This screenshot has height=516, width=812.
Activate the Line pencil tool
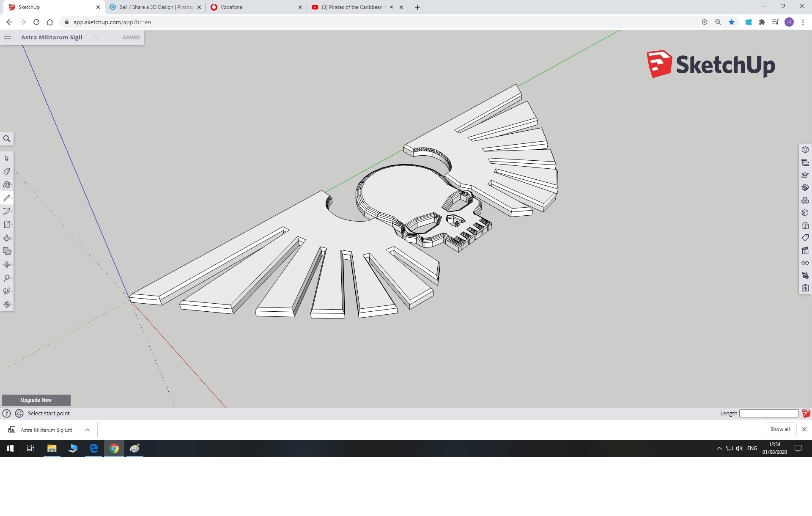pyautogui.click(x=7, y=198)
